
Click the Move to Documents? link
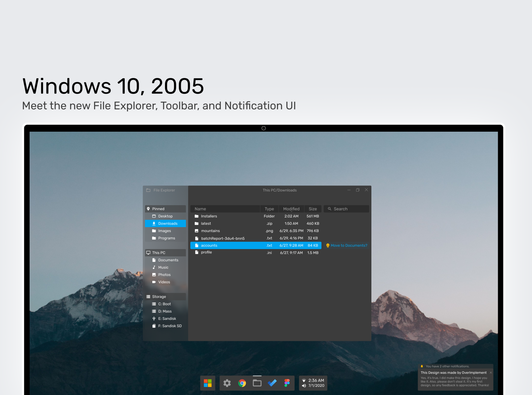tap(349, 245)
